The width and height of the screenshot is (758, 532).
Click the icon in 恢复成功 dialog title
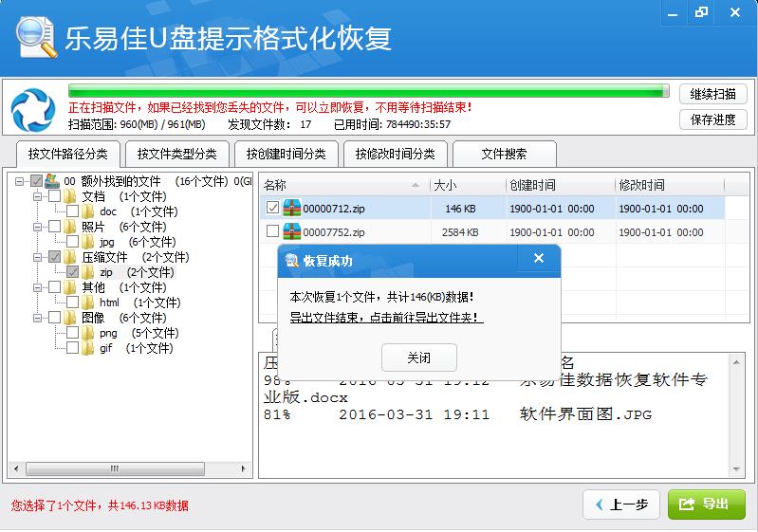coord(292,261)
